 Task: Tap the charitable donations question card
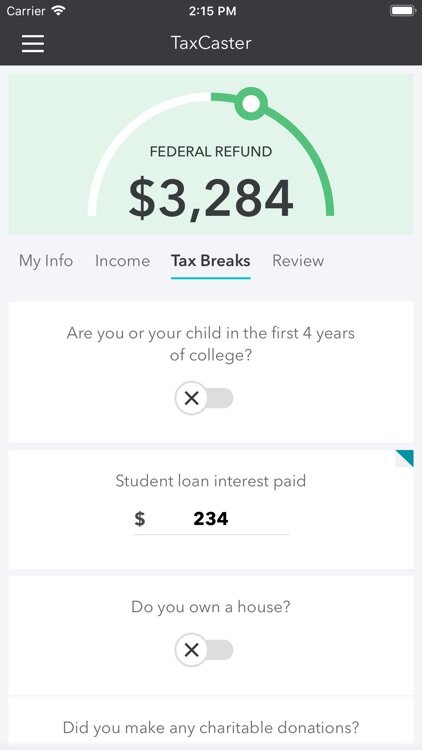pos(211,723)
